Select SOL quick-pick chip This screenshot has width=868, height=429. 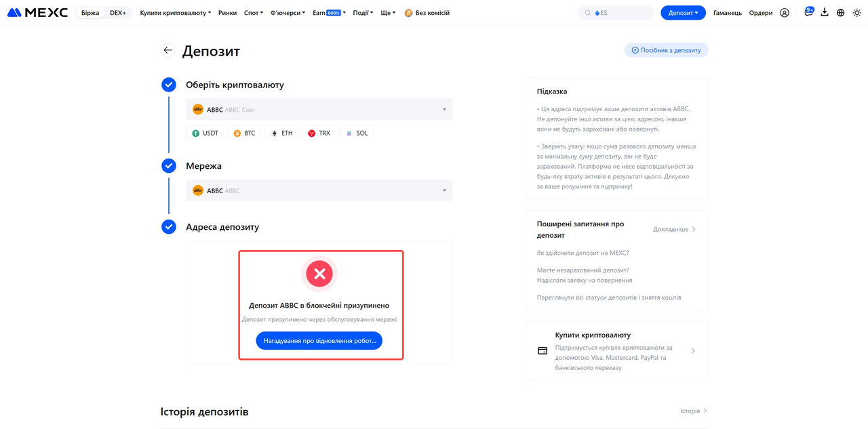click(357, 134)
